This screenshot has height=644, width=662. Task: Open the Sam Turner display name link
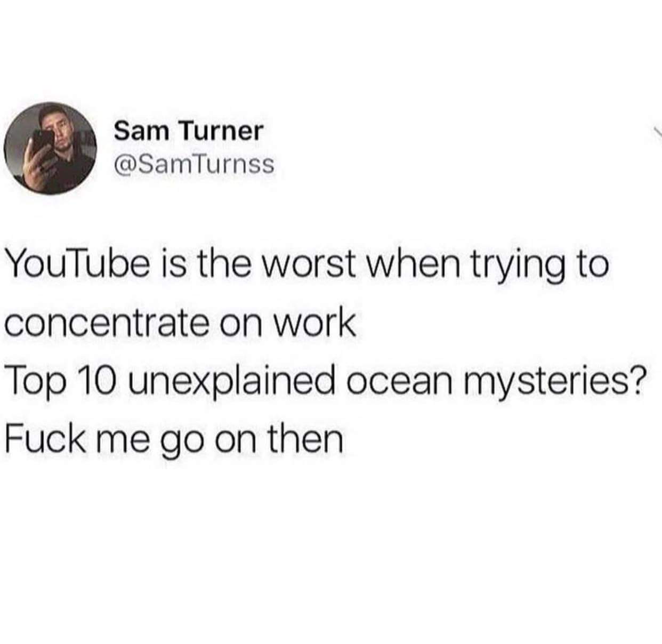click(x=189, y=131)
